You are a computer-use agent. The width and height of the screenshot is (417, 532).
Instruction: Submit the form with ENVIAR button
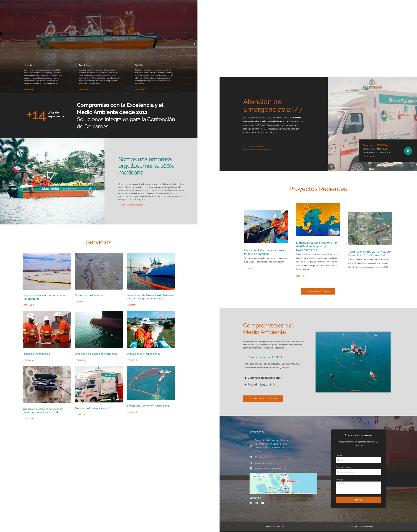(x=358, y=500)
